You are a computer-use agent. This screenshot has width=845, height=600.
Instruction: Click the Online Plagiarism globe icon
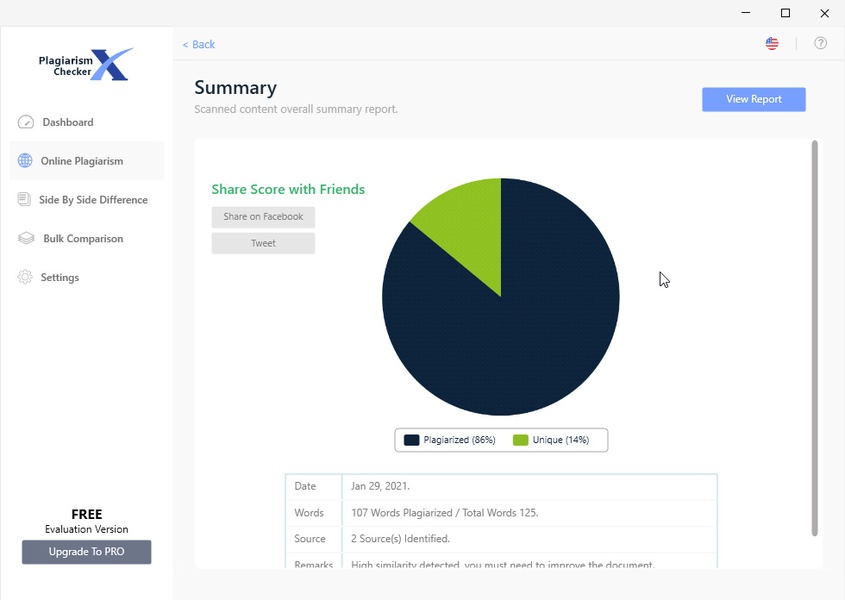(x=25, y=161)
